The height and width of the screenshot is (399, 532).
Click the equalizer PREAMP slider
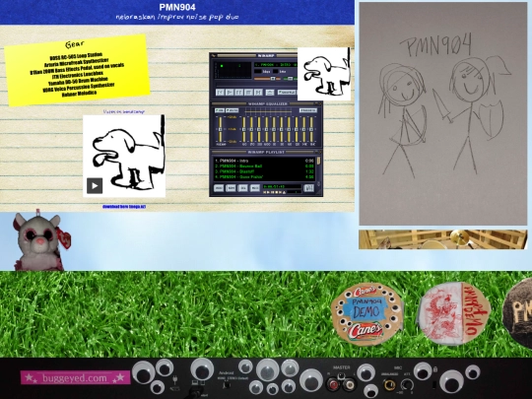(x=221, y=129)
